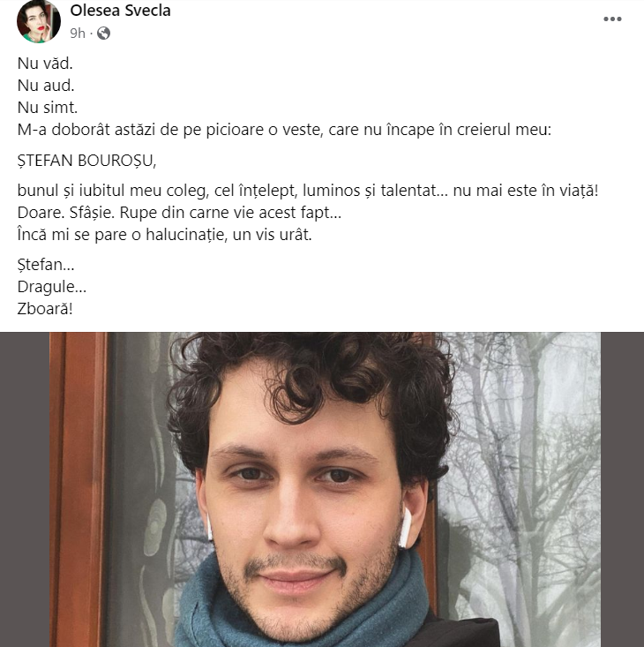Click the "Ștefan..." line near the end
Image resolution: width=644 pixels, height=647 pixels.
[x=46, y=265]
